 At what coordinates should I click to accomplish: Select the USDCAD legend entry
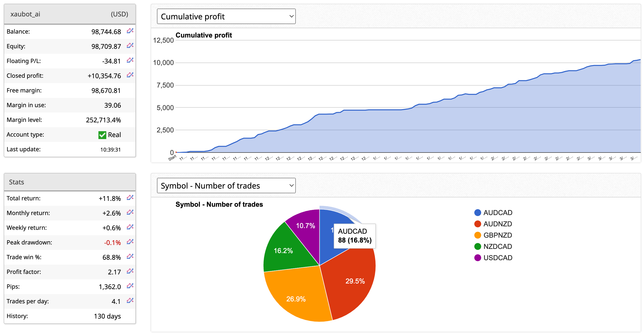pyautogui.click(x=493, y=258)
